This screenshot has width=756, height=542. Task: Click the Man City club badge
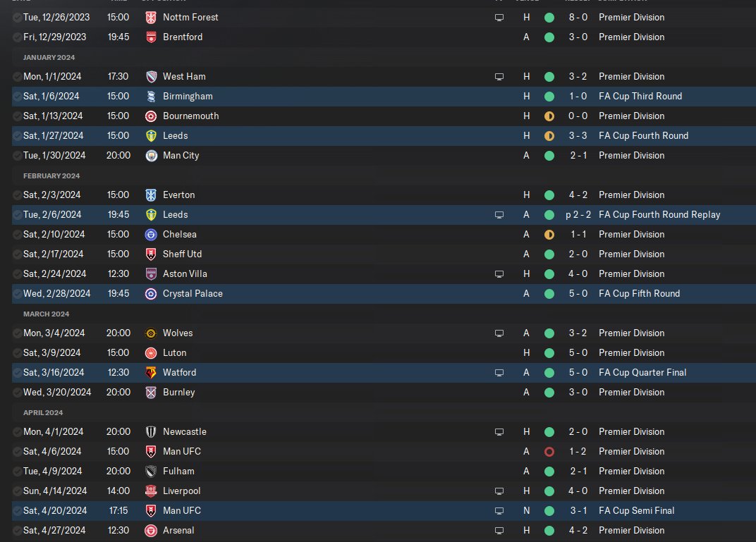[151, 155]
